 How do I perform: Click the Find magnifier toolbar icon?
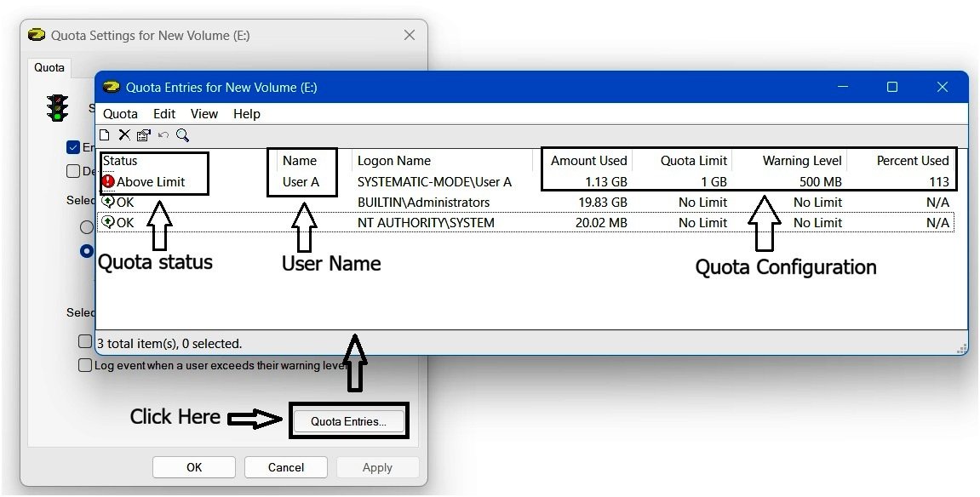pos(182,134)
